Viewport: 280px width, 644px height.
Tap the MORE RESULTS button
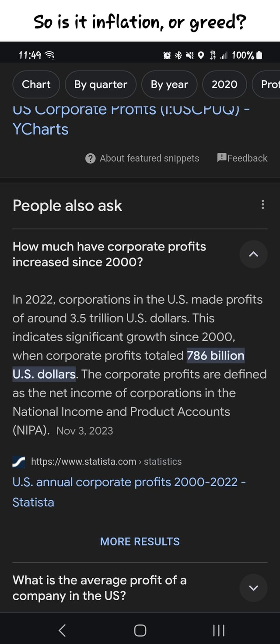coord(140,541)
